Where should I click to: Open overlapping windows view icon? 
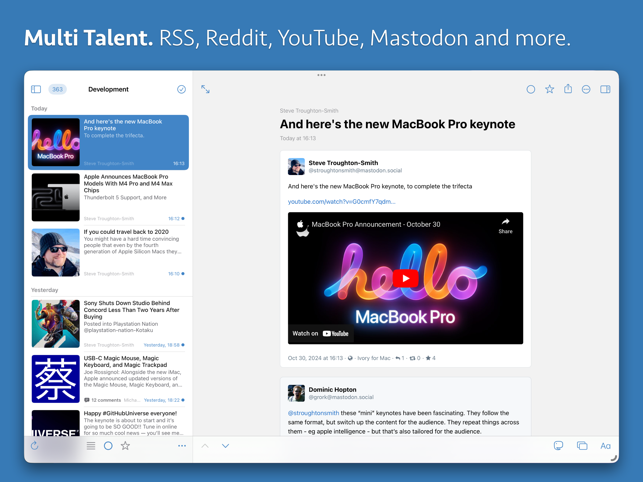tap(582, 445)
